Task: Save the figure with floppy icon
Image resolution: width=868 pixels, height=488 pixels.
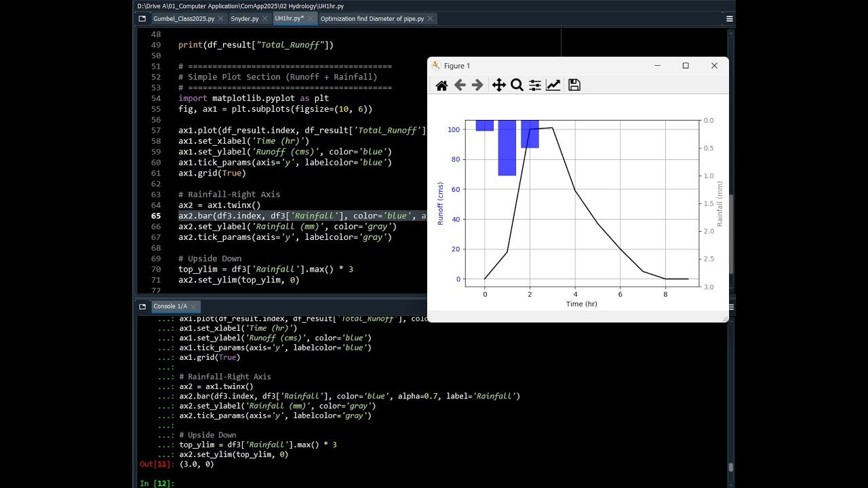Action: coord(574,85)
